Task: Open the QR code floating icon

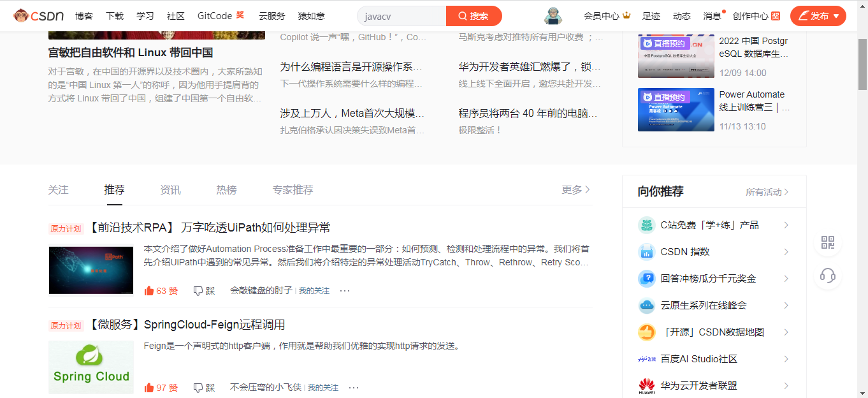Action: (828, 242)
